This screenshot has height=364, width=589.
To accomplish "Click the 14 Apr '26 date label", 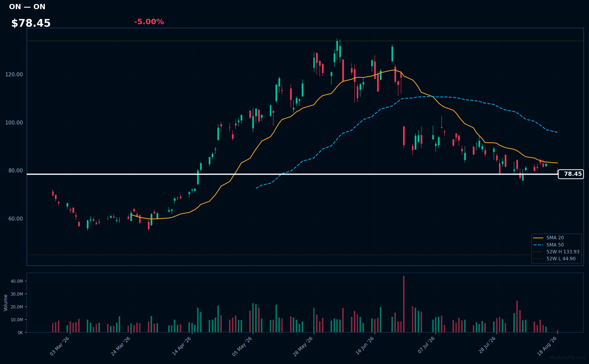I will [182, 346].
